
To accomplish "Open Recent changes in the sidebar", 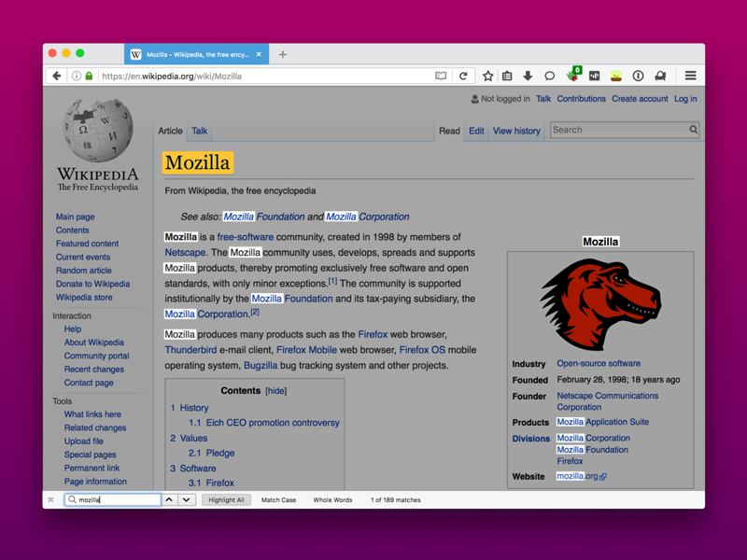I will tap(94, 369).
